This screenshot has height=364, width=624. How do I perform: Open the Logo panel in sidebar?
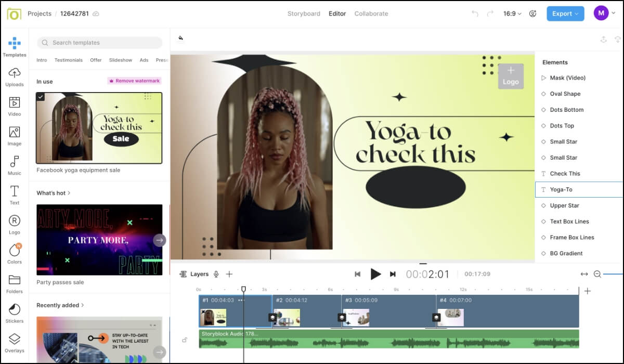tap(15, 225)
